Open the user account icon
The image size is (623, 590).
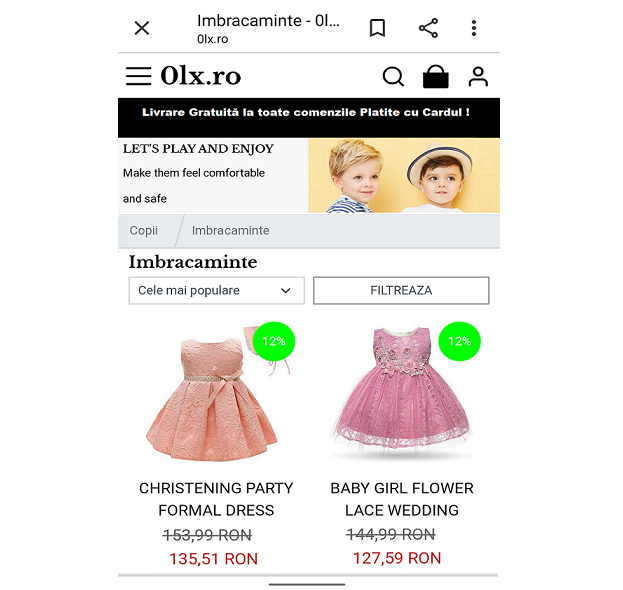(478, 77)
